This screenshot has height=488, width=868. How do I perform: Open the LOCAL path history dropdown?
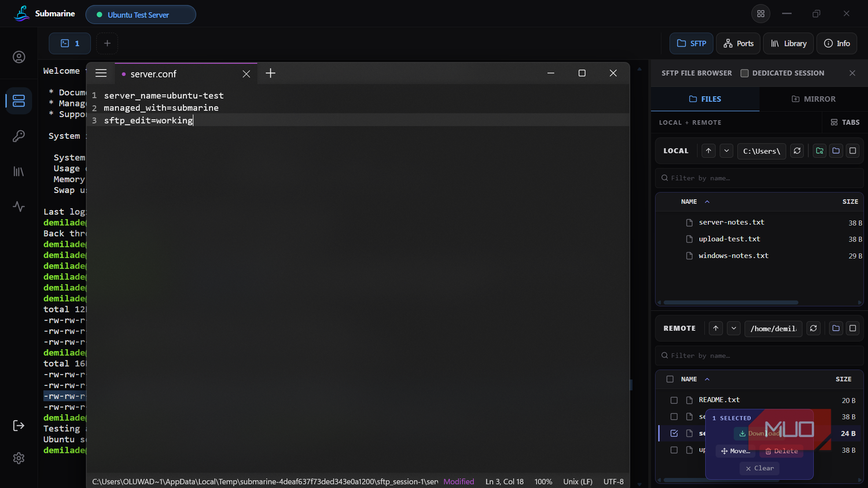[726, 151]
